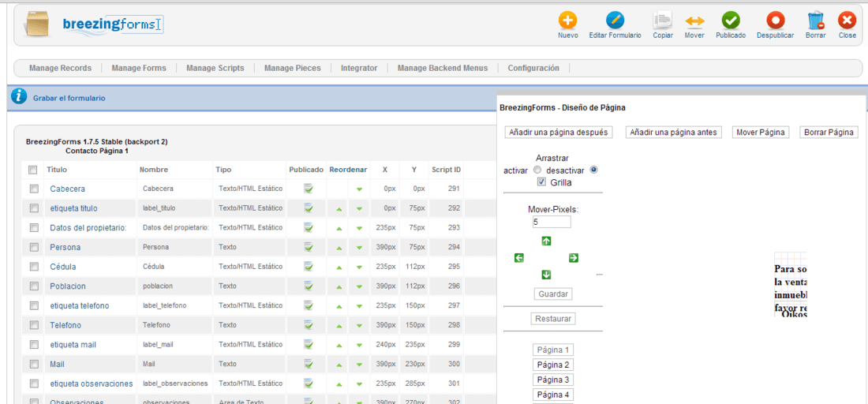Check the Persona row checkbox
Viewport: 868px width, 404px height.
pos(34,247)
